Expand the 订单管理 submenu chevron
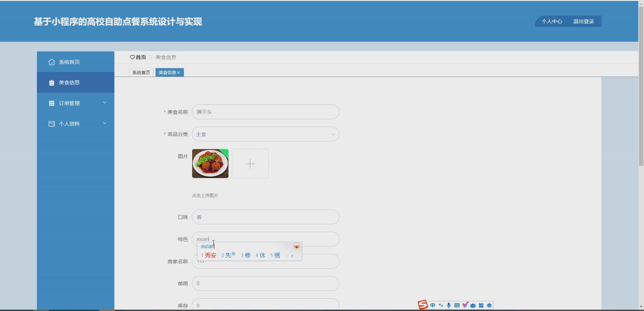Screen dimensions: 644x311 tap(105, 103)
